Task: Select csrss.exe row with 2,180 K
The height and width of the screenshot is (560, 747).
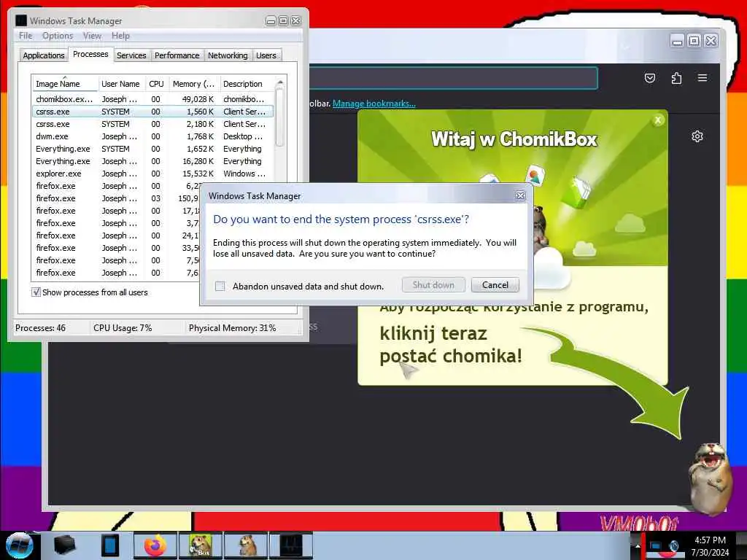Action: tap(153, 124)
